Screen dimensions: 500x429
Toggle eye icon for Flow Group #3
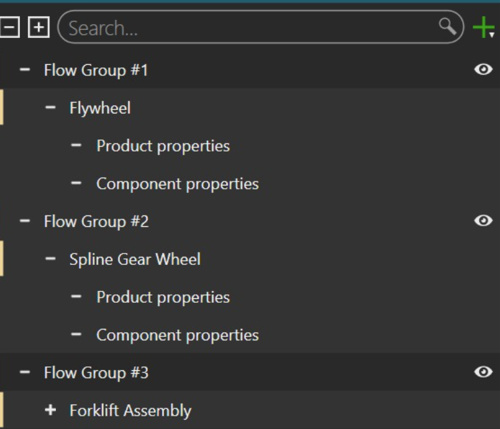click(483, 372)
